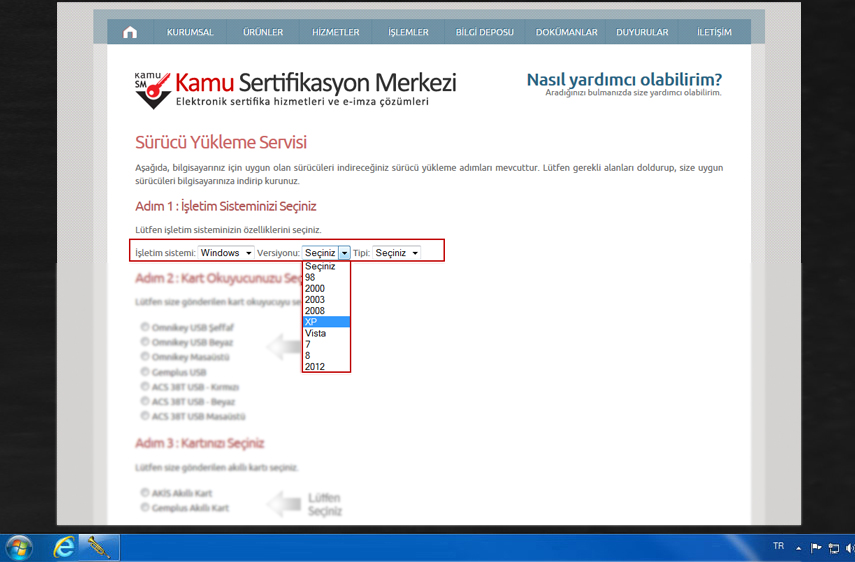Choose version 8 from list
This screenshot has height=562, width=855.
pyautogui.click(x=326, y=355)
